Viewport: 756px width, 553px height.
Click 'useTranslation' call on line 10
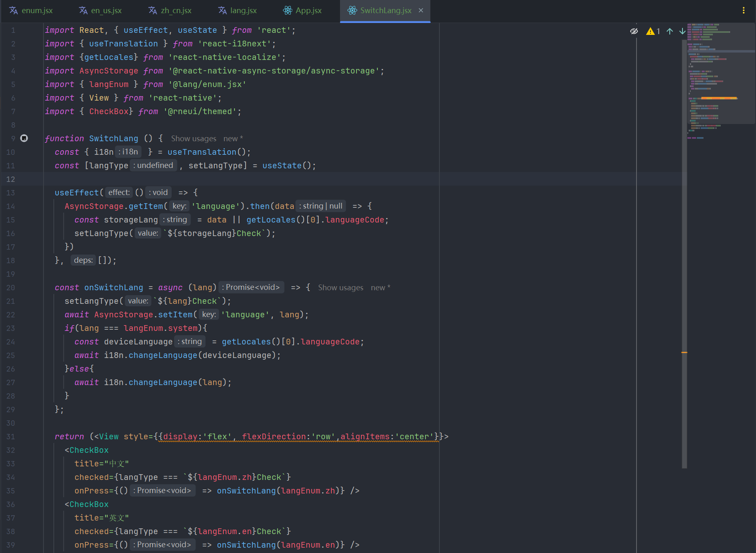pyautogui.click(x=202, y=152)
